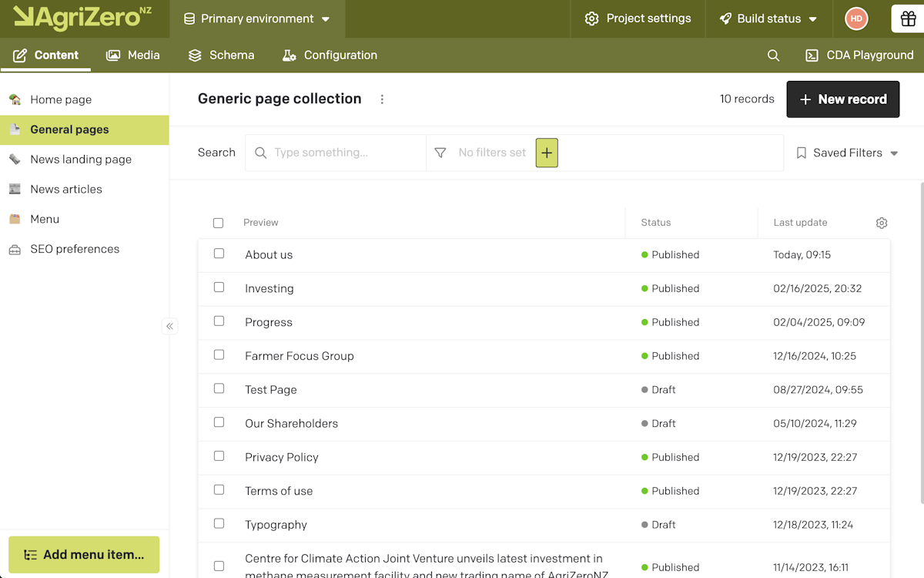Open the Saved Filters dropdown
This screenshot has height=578, width=924.
tap(847, 153)
